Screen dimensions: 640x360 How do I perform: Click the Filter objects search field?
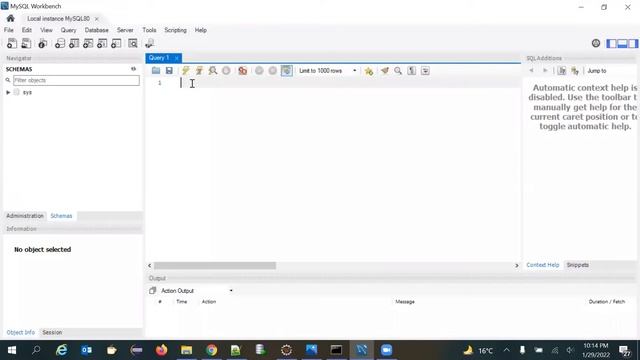[76, 80]
